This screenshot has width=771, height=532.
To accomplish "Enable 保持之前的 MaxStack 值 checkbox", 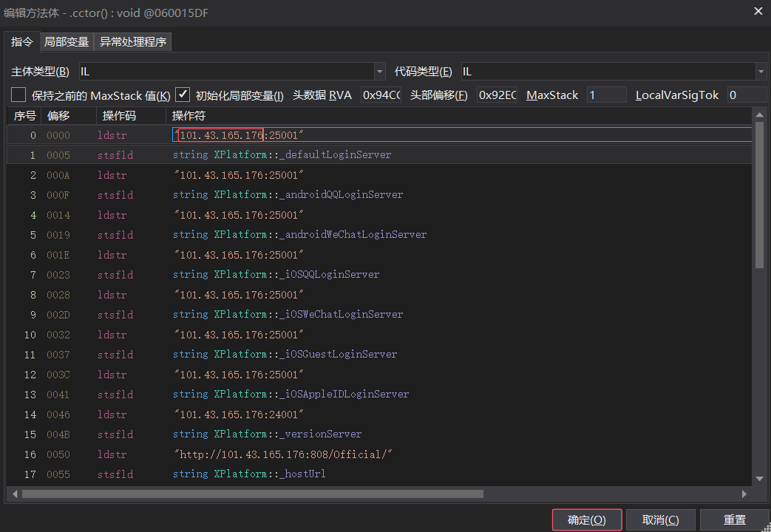I will point(18,95).
